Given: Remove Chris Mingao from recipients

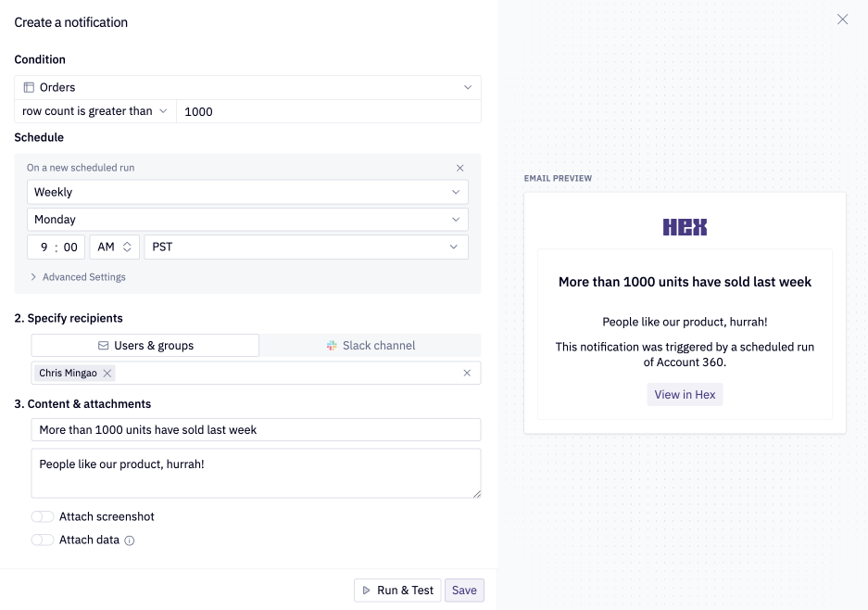Looking at the screenshot, I should coord(105,373).
